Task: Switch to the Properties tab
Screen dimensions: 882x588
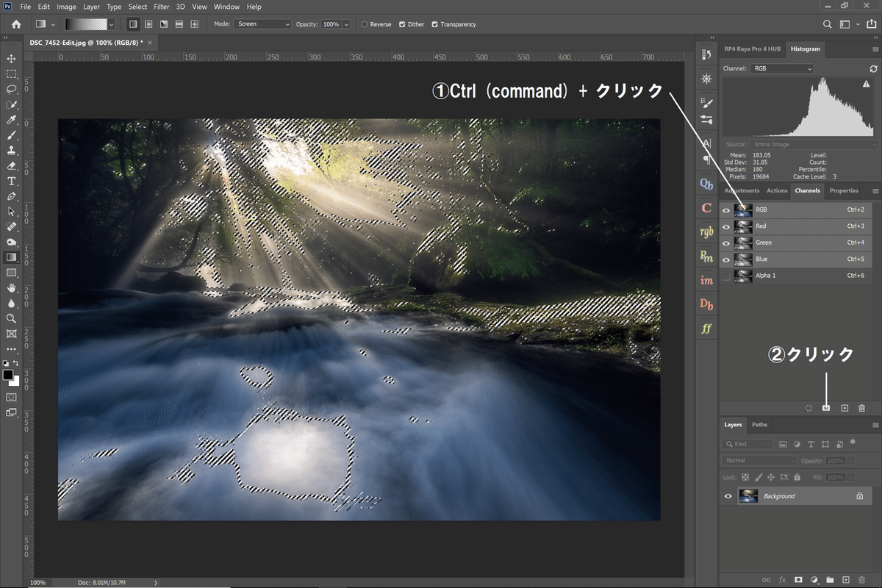Action: click(844, 190)
